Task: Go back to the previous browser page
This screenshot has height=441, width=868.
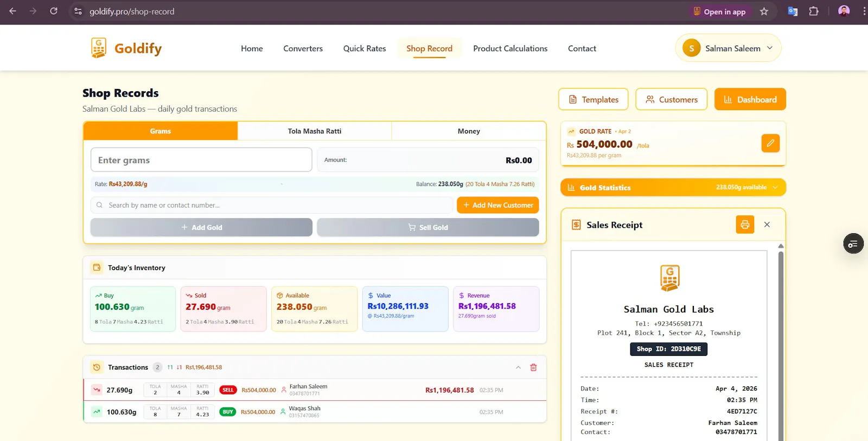Action: pyautogui.click(x=12, y=11)
